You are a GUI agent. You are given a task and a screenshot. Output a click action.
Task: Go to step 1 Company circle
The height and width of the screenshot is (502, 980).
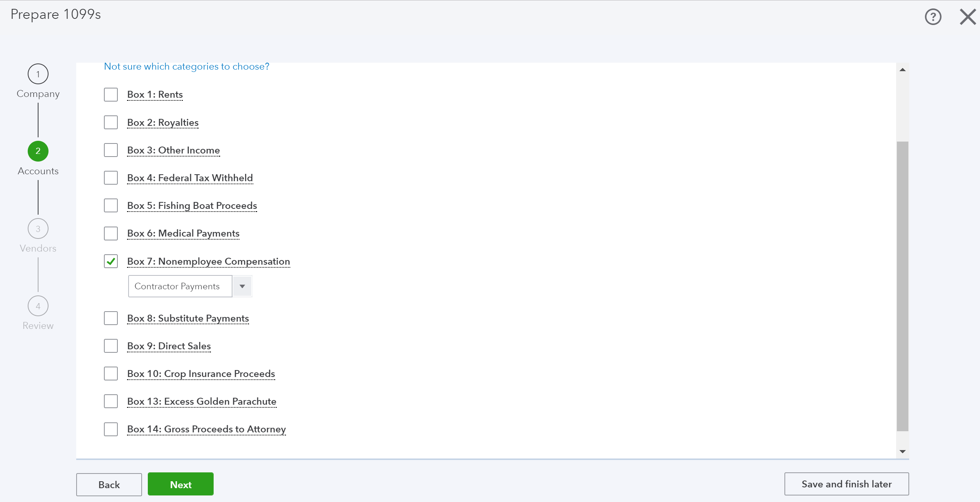pos(38,74)
